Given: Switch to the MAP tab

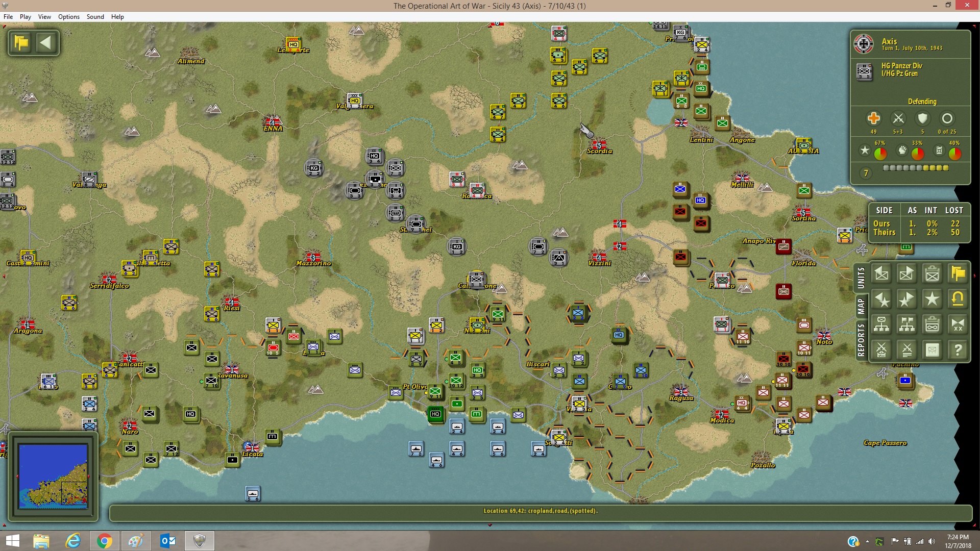Looking at the screenshot, I should tap(861, 307).
